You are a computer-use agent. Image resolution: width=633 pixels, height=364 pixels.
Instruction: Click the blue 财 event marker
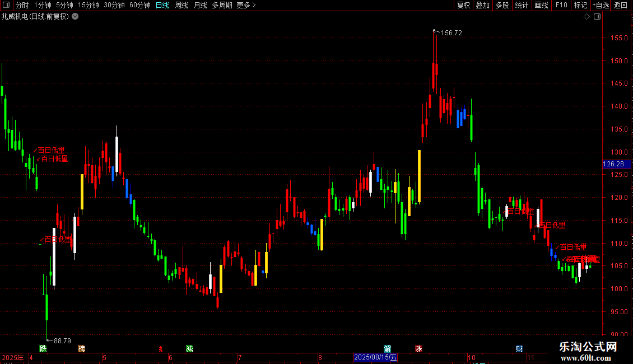click(519, 349)
